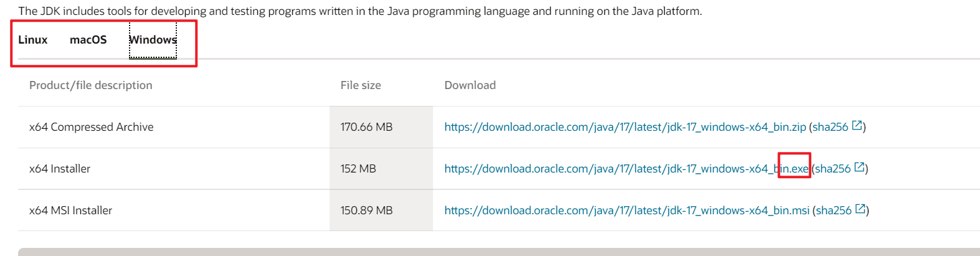
Task: Click the 'Download' column header
Action: pos(470,85)
